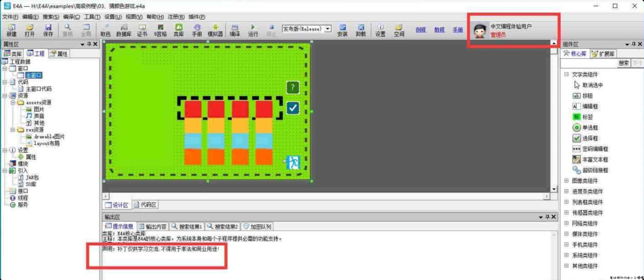Click the 打开 (Open) toolbar icon
This screenshot has height=280, width=644.
click(x=30, y=30)
